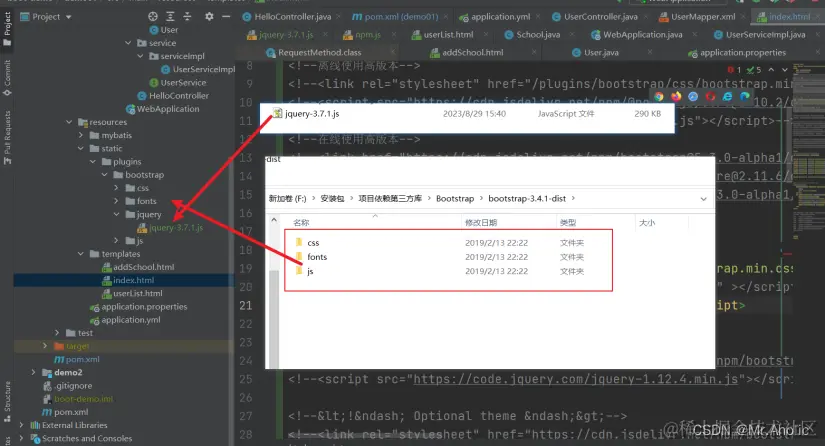Image resolution: width=825 pixels, height=446 pixels.
Task: Click the green typo count indicator
Action: [x=754, y=69]
